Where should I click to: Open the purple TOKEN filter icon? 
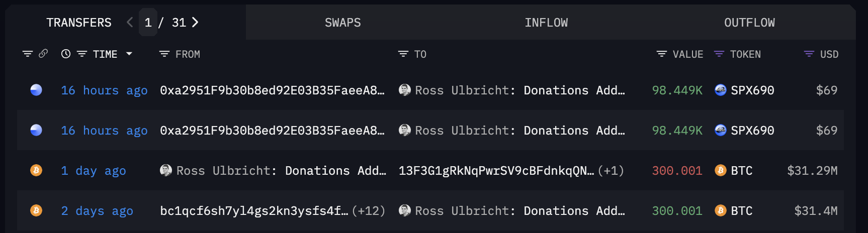(x=719, y=54)
